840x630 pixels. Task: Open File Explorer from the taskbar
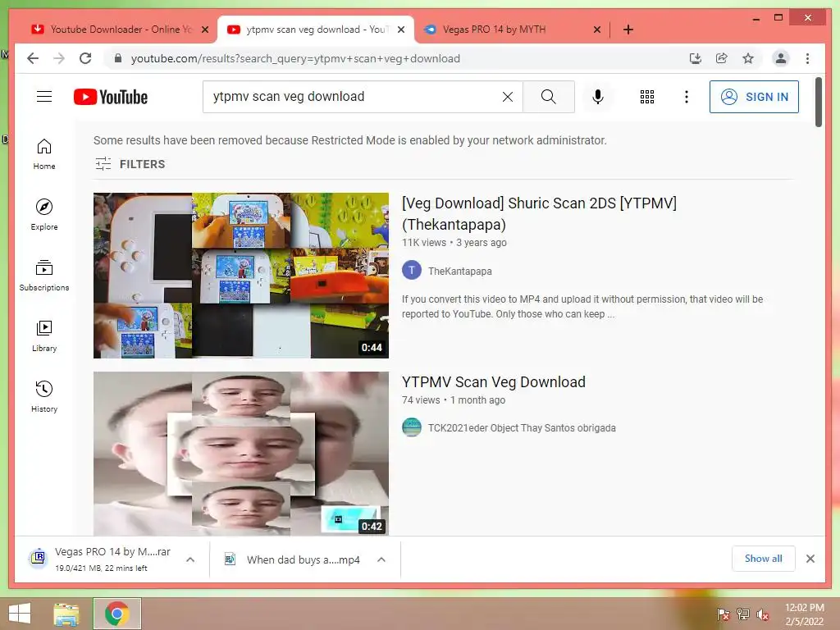(66, 614)
